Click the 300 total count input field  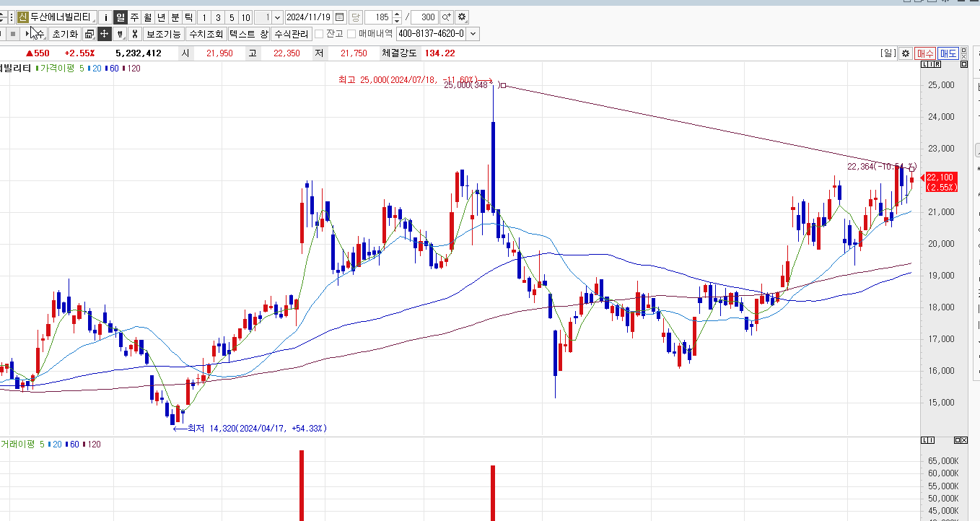426,17
